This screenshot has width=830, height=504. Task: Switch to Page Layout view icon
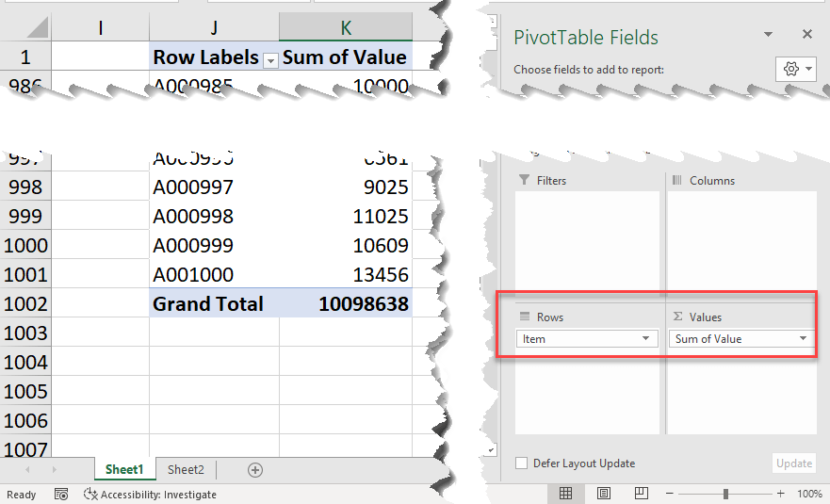604,494
